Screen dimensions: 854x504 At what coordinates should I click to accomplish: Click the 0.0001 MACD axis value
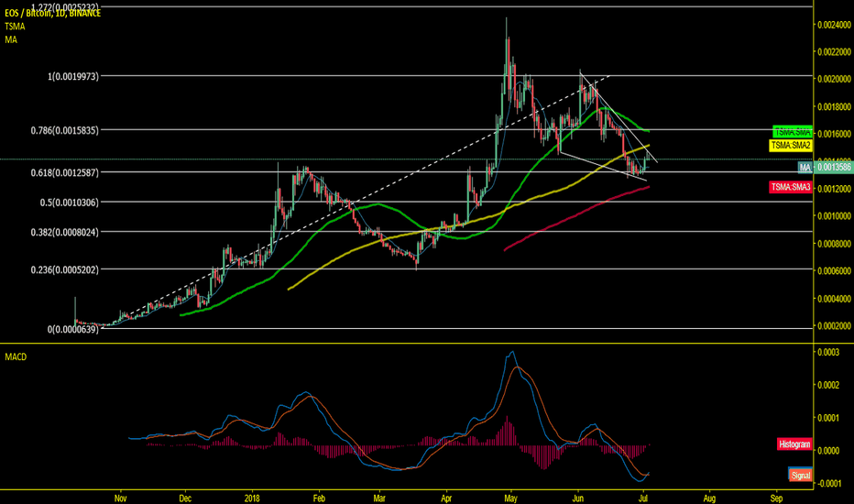click(x=827, y=418)
